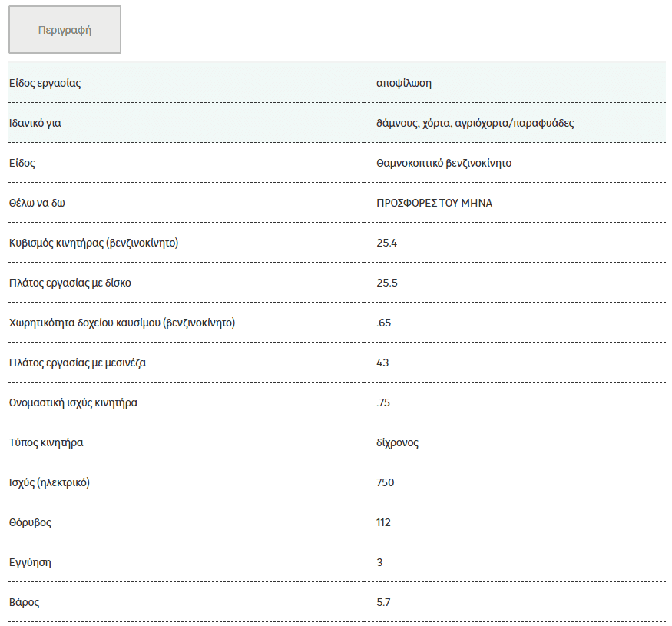This screenshot has width=672, height=626.
Task: Click Ονομαστική ισχύς κινητήρα label
Action: 73,402
